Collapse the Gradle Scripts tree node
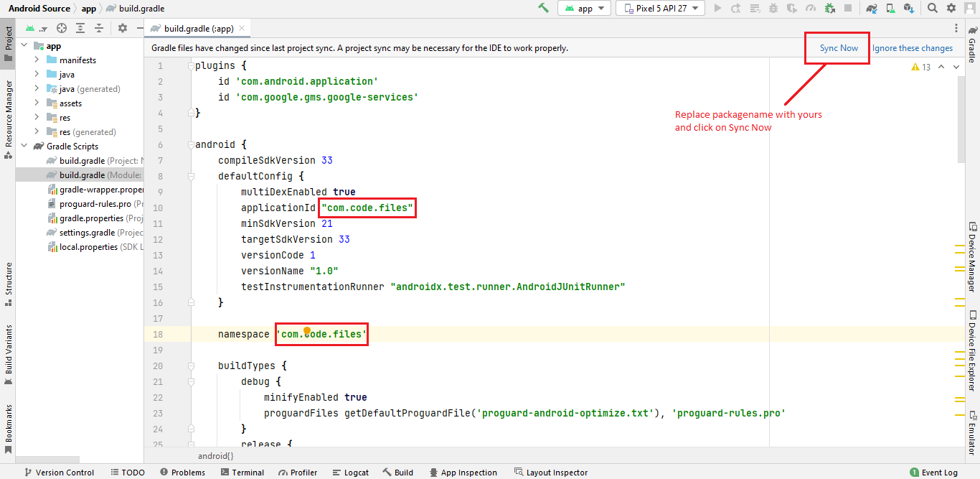 click(x=25, y=147)
